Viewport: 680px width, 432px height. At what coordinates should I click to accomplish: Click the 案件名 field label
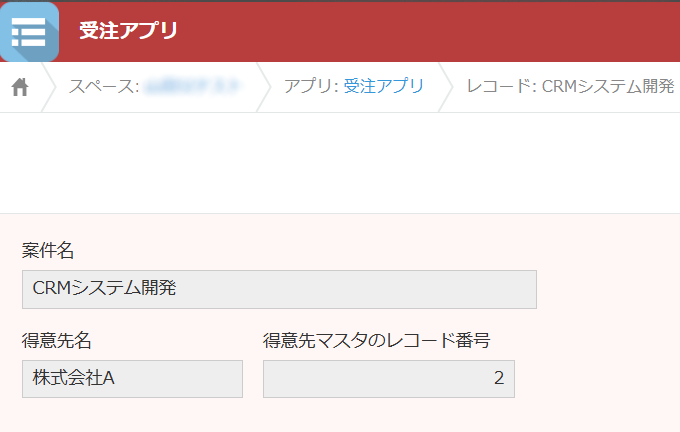point(48,250)
